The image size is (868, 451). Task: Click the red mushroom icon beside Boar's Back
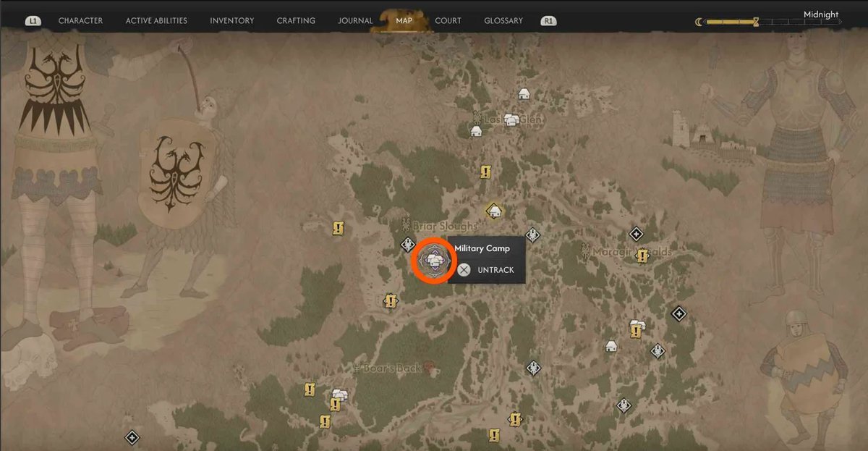[429, 368]
